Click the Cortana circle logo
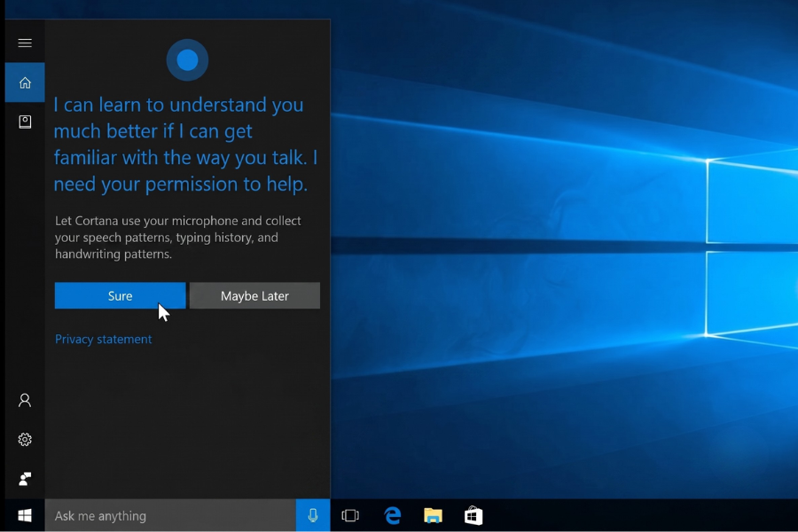Screen dimensions: 798x532 tap(187, 60)
